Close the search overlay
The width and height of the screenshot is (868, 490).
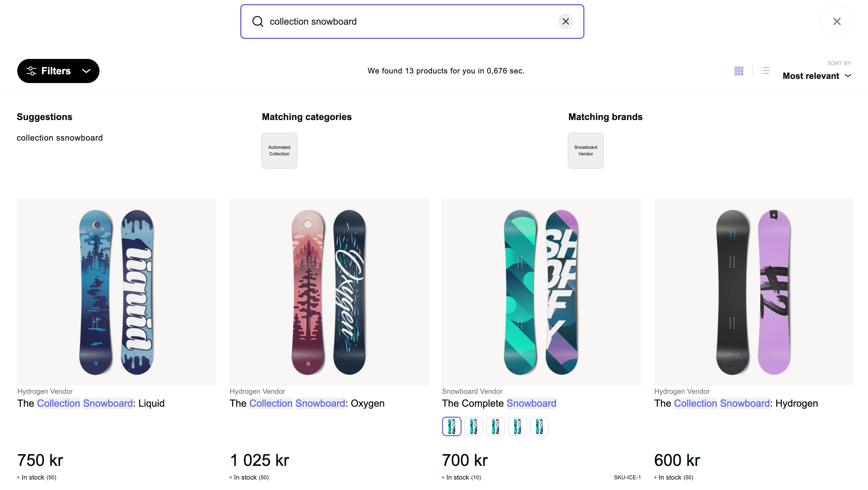click(x=837, y=22)
